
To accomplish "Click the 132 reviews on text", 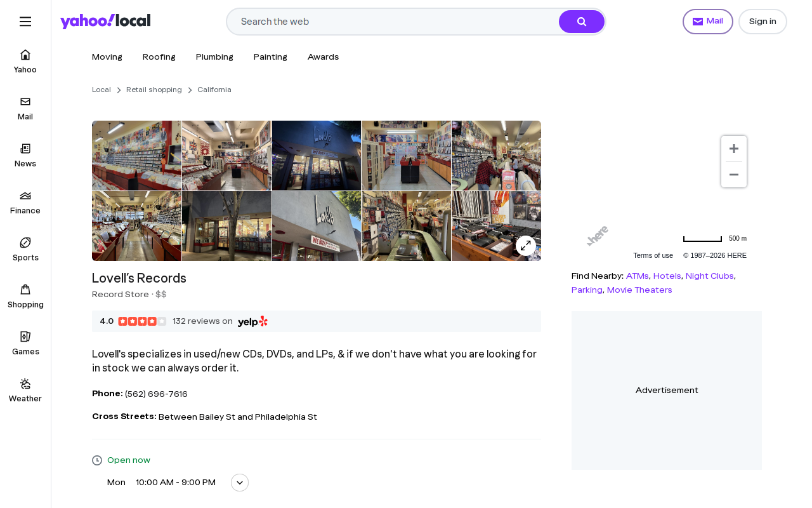I will [202, 321].
